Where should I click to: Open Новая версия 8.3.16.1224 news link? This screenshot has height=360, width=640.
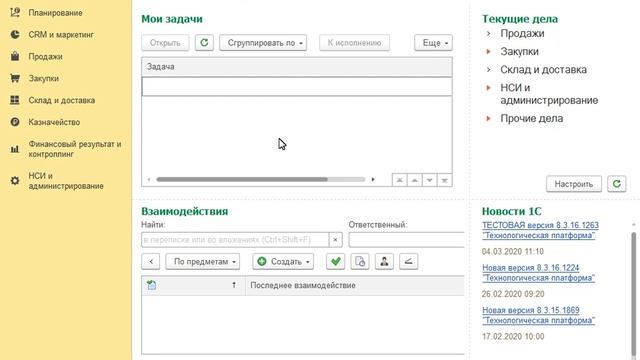(538, 273)
